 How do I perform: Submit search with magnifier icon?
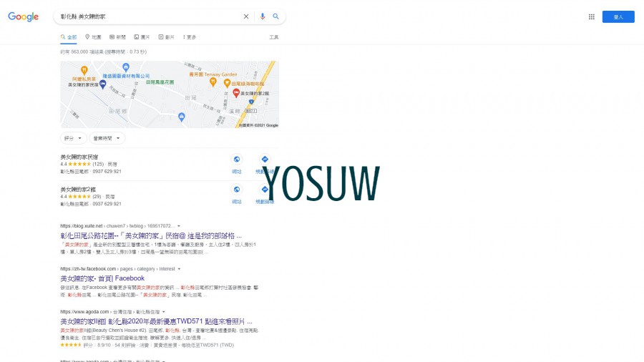coord(276,16)
